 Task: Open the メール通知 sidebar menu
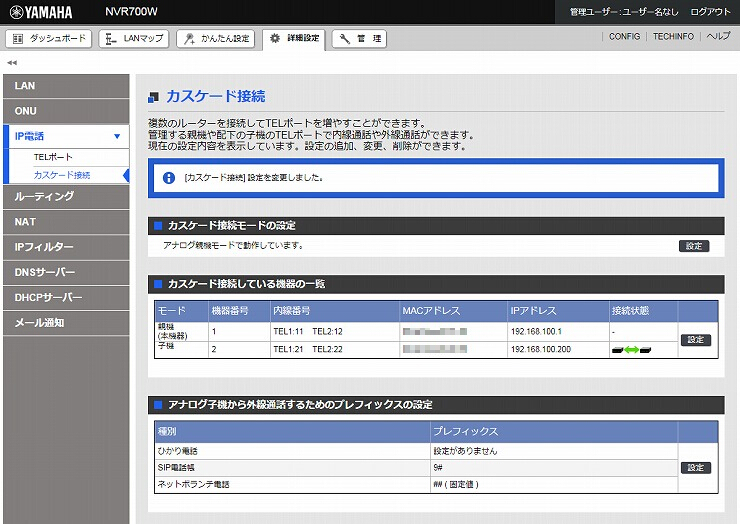(x=66, y=323)
